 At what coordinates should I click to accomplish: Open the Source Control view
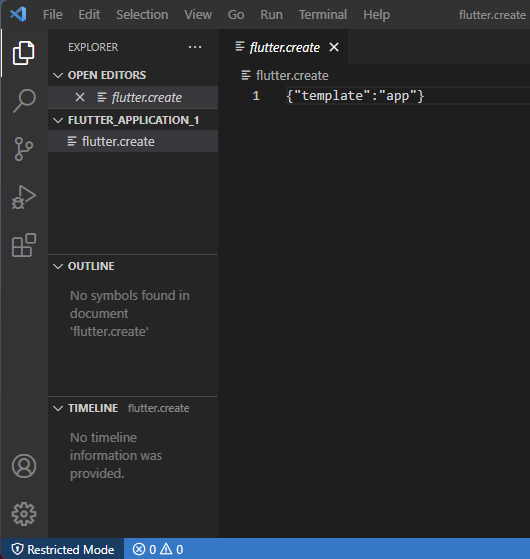(24, 149)
